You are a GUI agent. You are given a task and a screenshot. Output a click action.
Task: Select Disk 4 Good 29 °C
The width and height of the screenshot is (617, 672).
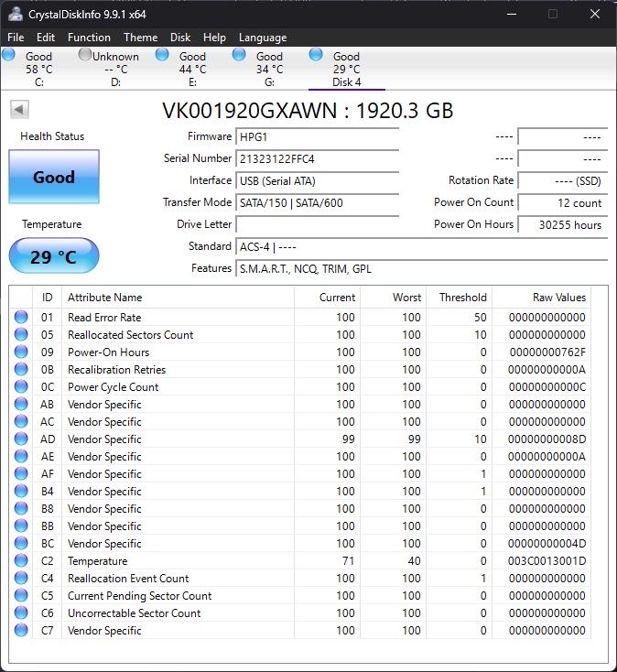(x=347, y=69)
